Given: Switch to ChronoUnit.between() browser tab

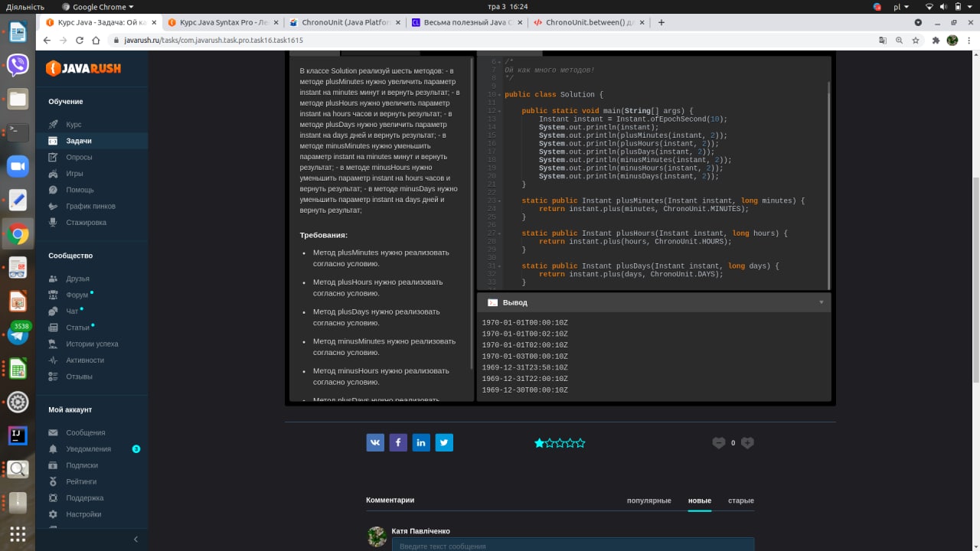Looking at the screenshot, I should tap(587, 22).
